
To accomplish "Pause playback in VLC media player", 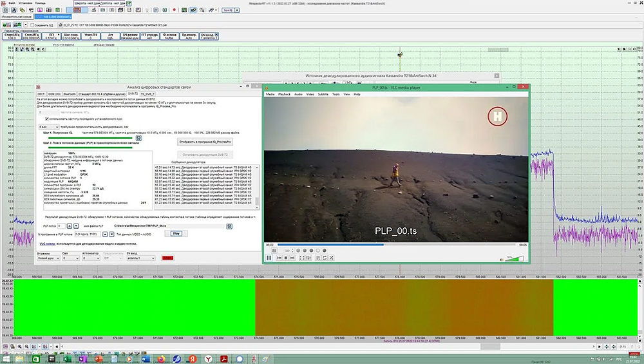I will pos(269,258).
